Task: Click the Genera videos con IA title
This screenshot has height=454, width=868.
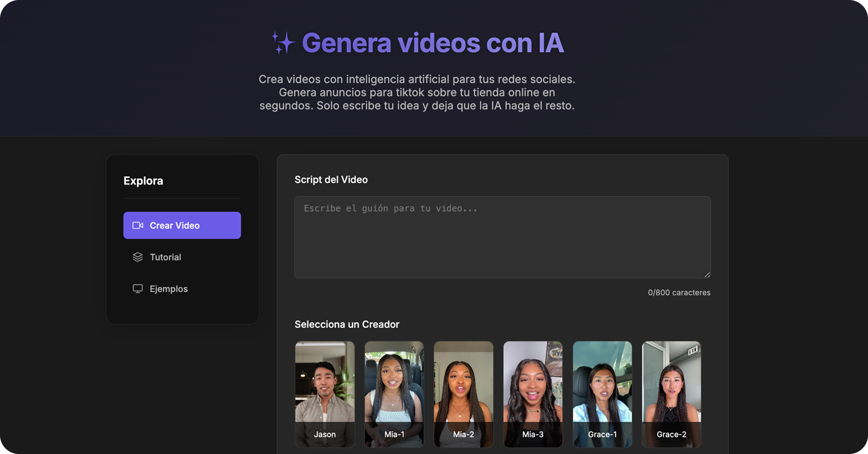Action: tap(433, 43)
